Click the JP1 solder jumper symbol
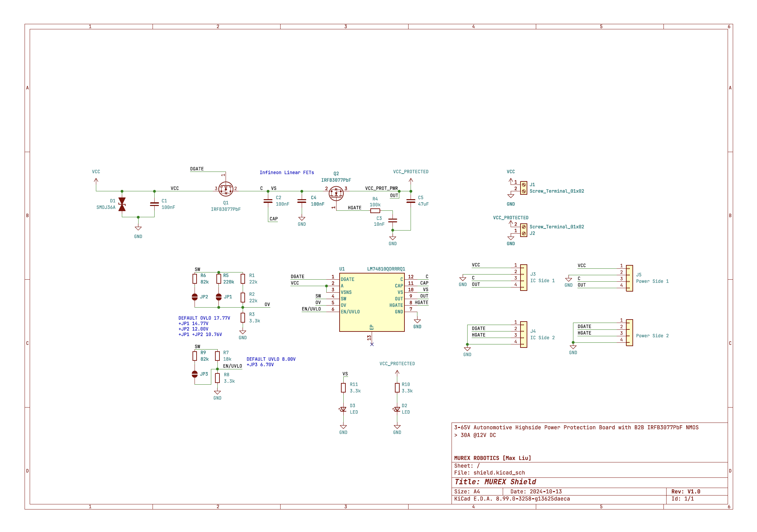Screen dimensions: 757x532 click(219, 297)
